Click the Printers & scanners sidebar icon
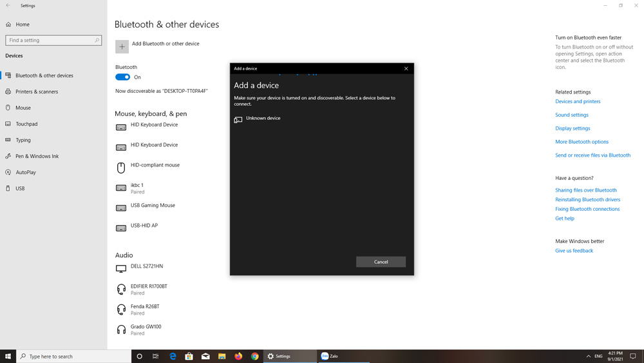This screenshot has height=363, width=644. [x=8, y=92]
